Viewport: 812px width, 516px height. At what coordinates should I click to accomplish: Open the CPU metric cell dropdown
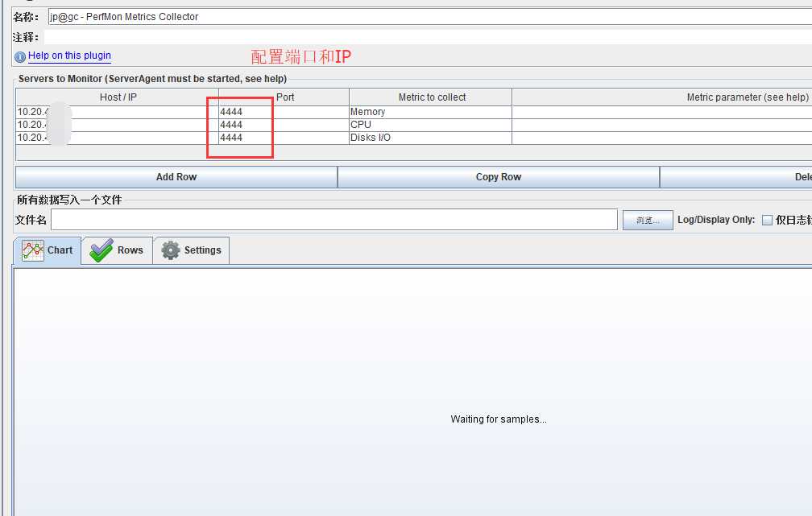click(430, 125)
